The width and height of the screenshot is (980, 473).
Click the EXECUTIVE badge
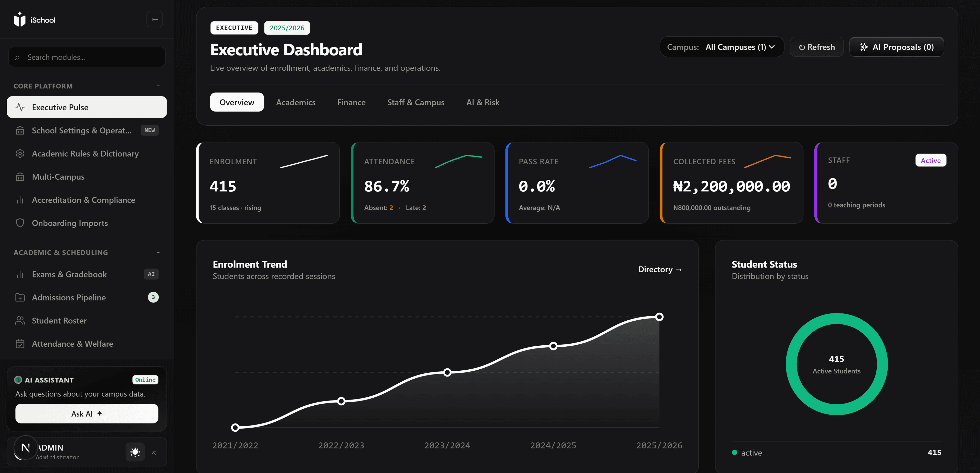234,28
